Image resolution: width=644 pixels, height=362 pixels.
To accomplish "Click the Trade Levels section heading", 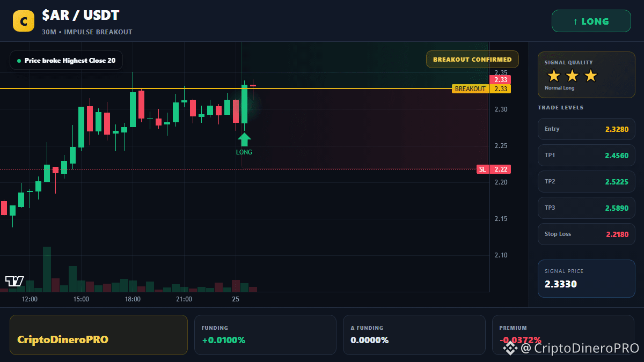I will coord(561,108).
